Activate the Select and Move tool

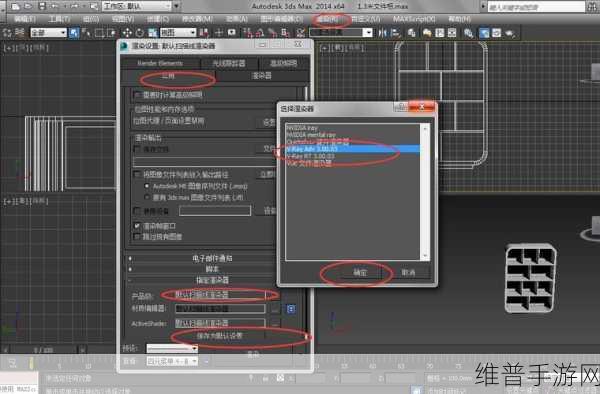coord(127,33)
